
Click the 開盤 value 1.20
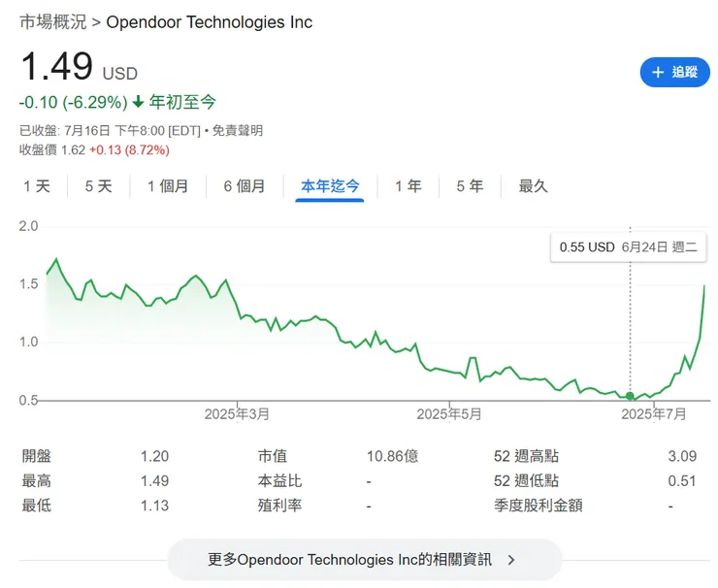pyautogui.click(x=155, y=456)
